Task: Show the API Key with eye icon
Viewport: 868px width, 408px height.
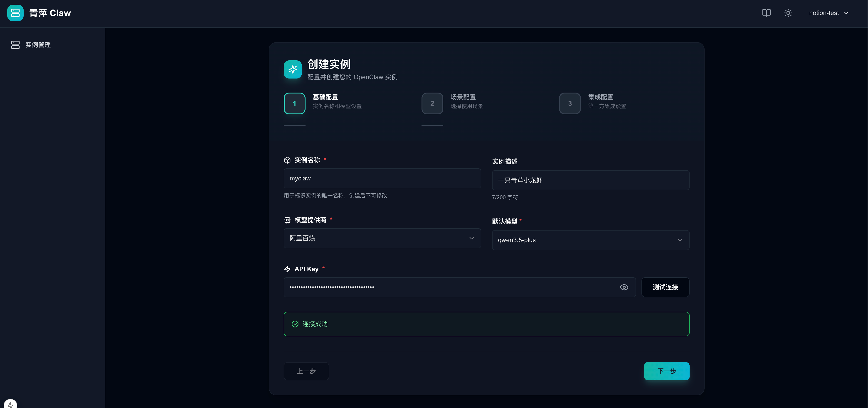Action: tap(624, 287)
